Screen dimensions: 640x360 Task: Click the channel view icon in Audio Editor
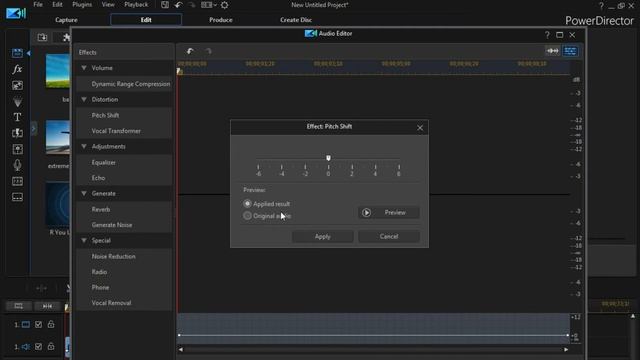click(570, 51)
